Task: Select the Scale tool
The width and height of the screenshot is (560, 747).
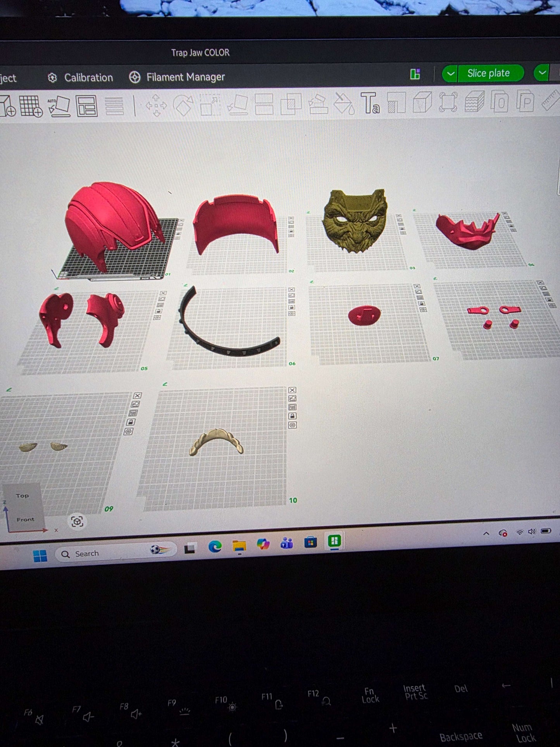Action: 210,105
